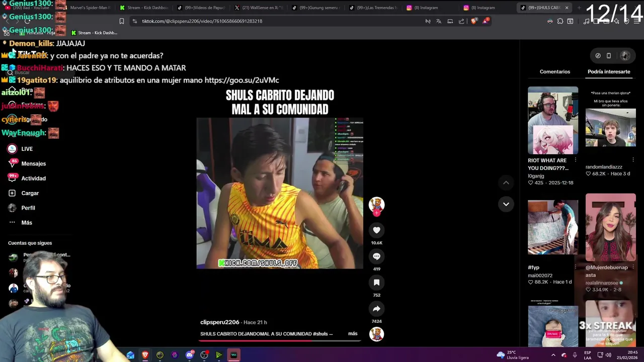Open Discord from the taskbar
The width and height of the screenshot is (644, 362).
click(x=189, y=355)
